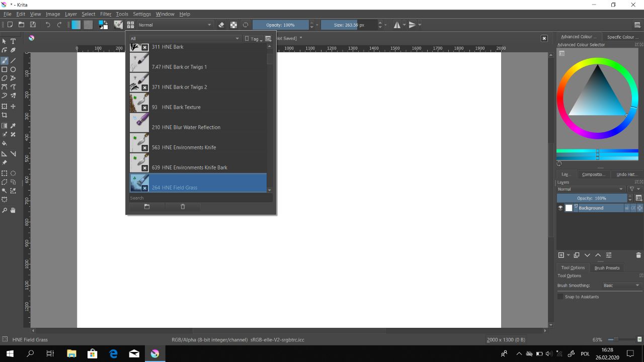This screenshot has height=362, width=644.
Task: Adjust the brush Size slider
Action: point(349,25)
